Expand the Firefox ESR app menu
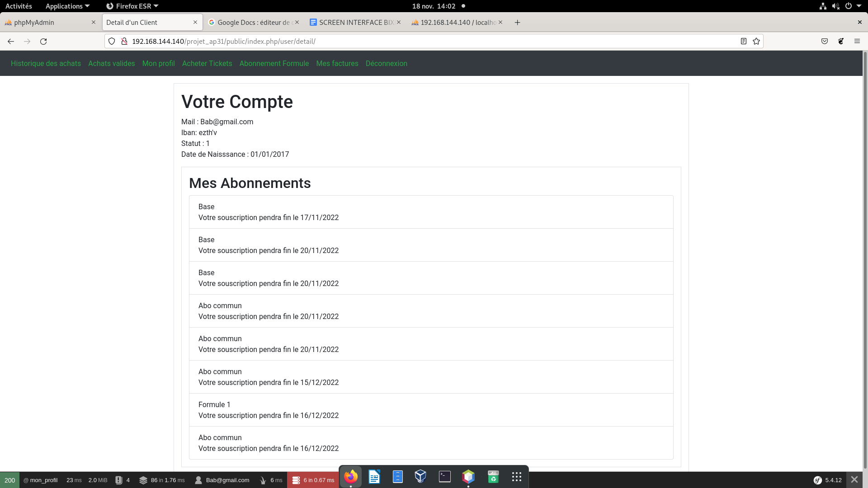Image resolution: width=868 pixels, height=488 pixels. click(132, 6)
